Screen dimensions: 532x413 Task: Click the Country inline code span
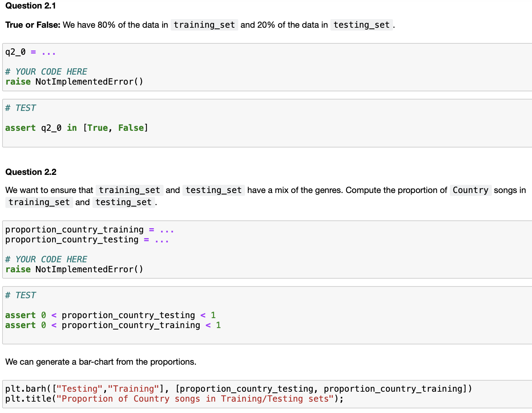pos(470,190)
